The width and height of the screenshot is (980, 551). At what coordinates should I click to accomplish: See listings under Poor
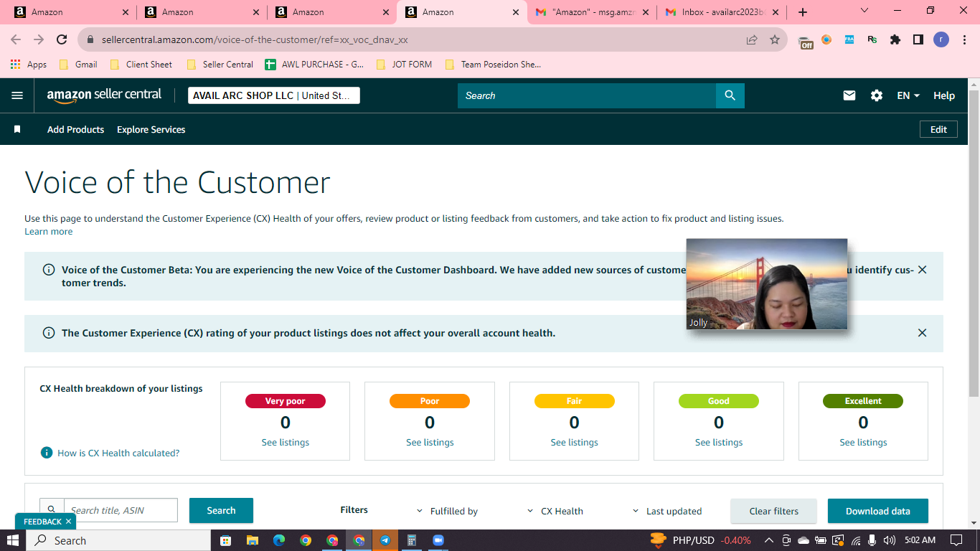[430, 443]
